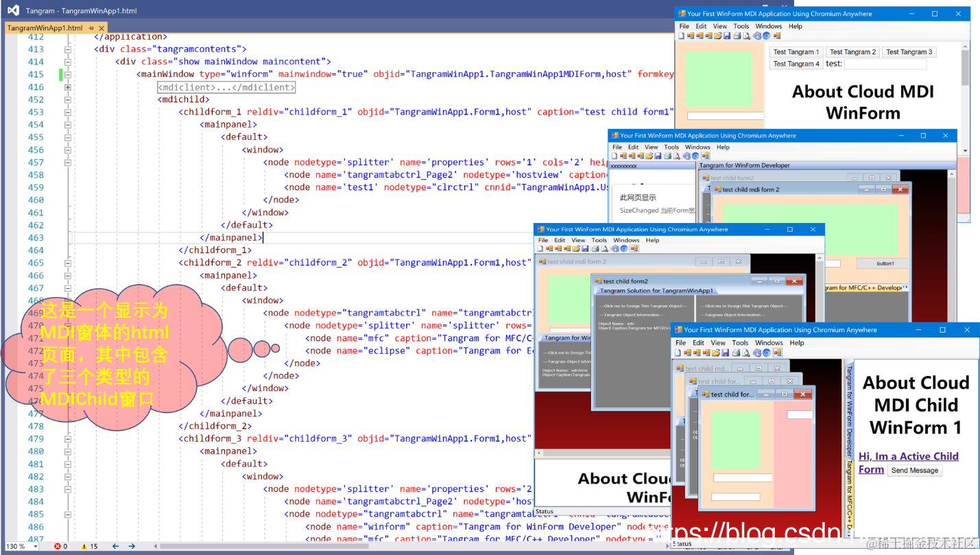This screenshot has width=980, height=555.
Task: Click the mdiclient collapsed code placeholder
Action: 226,87
